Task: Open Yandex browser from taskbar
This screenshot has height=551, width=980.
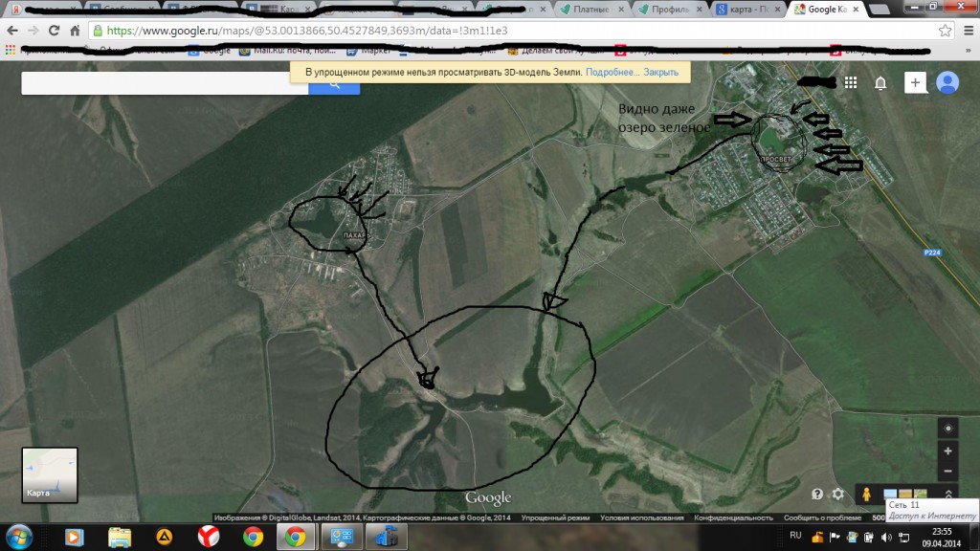Action: coord(208,537)
